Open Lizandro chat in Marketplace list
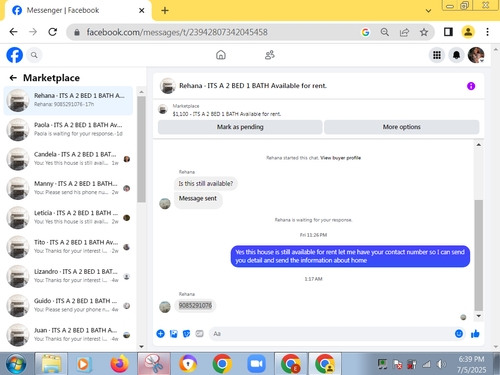The image size is (500, 375). (x=68, y=276)
